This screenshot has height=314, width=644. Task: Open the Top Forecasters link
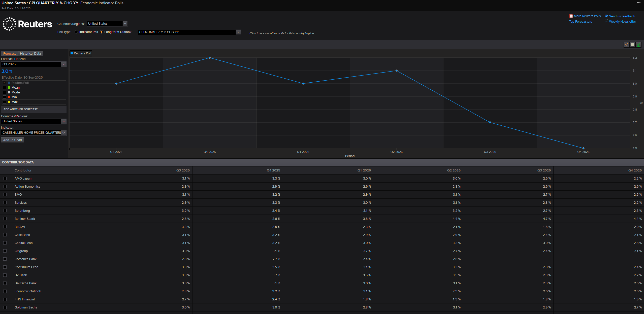coord(580,22)
